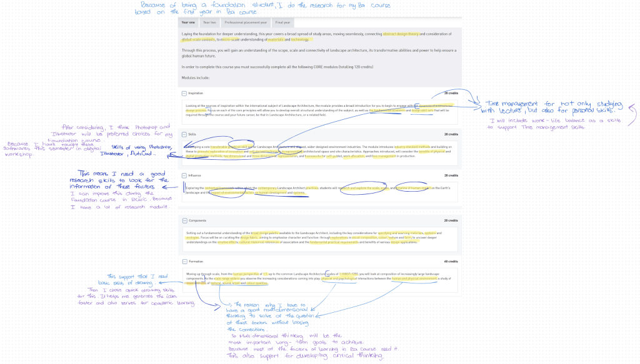Click the 'Modules include:' text line
The image size is (640, 364).
click(197, 77)
